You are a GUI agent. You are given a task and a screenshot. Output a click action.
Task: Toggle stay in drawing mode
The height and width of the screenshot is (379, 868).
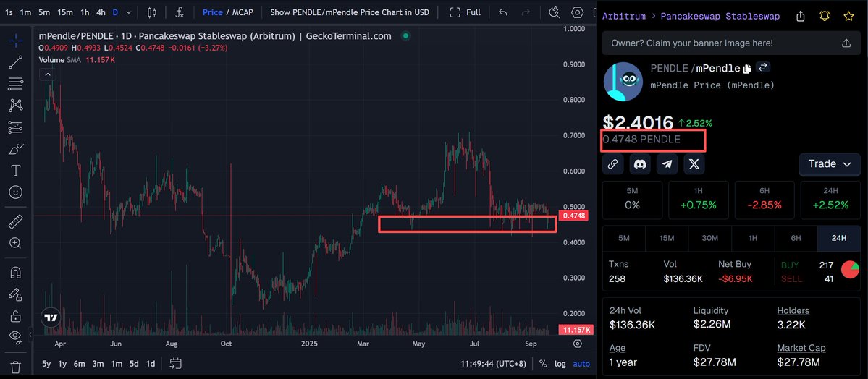15,294
